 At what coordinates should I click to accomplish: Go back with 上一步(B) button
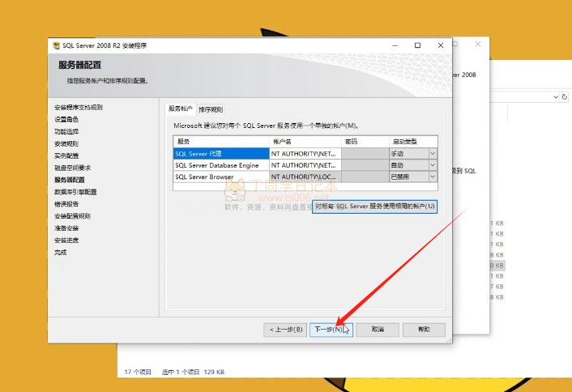click(x=286, y=330)
